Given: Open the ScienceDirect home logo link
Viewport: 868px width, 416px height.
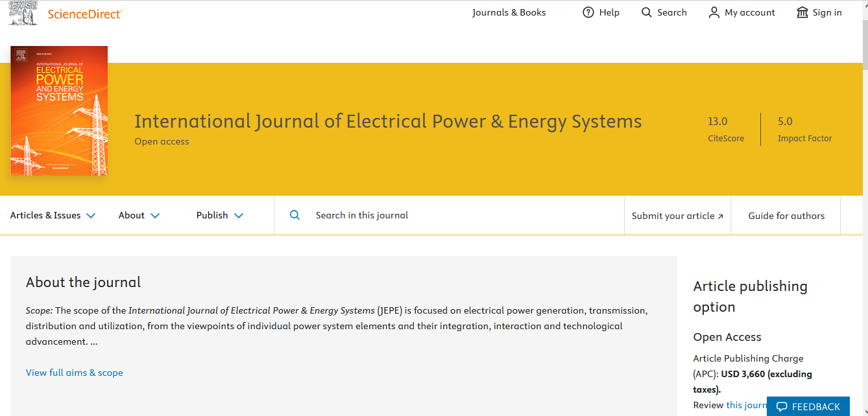Looking at the screenshot, I should point(84,14).
